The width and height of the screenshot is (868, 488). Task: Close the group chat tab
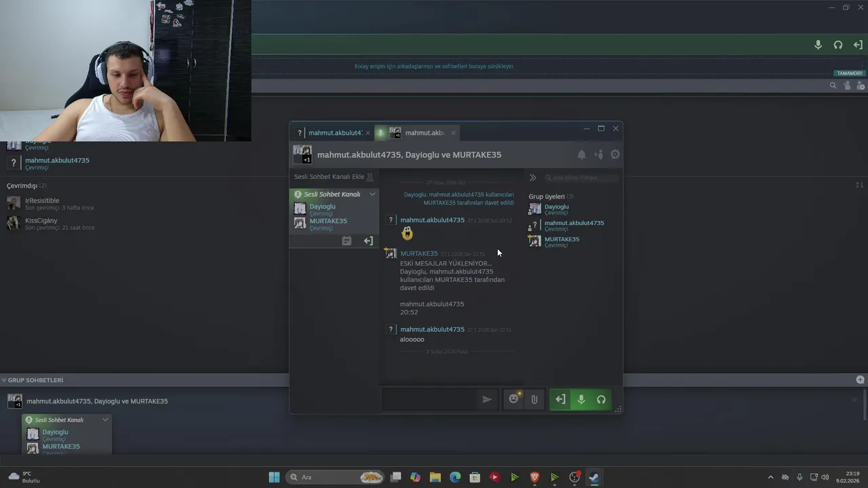coord(453,133)
